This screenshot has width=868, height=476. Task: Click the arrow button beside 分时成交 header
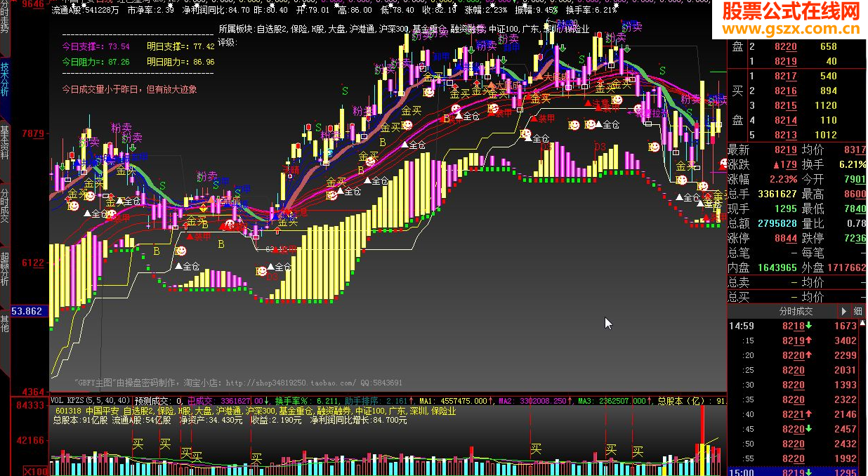point(843,311)
